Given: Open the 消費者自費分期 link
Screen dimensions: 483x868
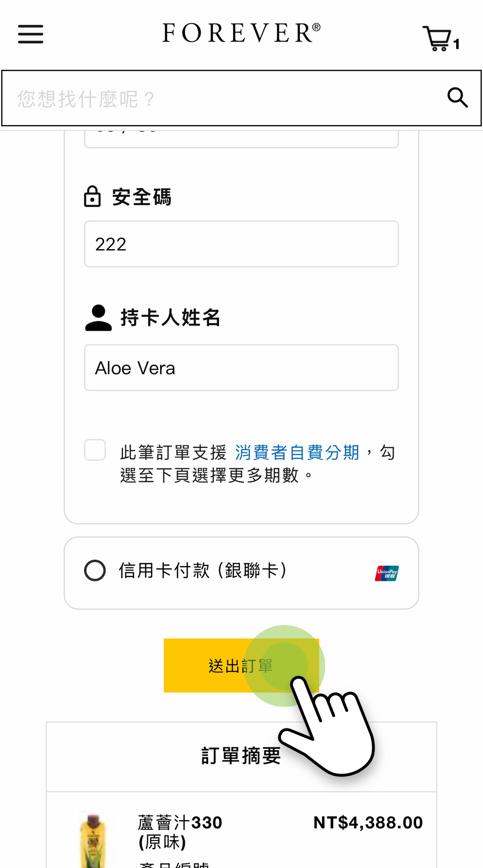Looking at the screenshot, I should click(297, 452).
